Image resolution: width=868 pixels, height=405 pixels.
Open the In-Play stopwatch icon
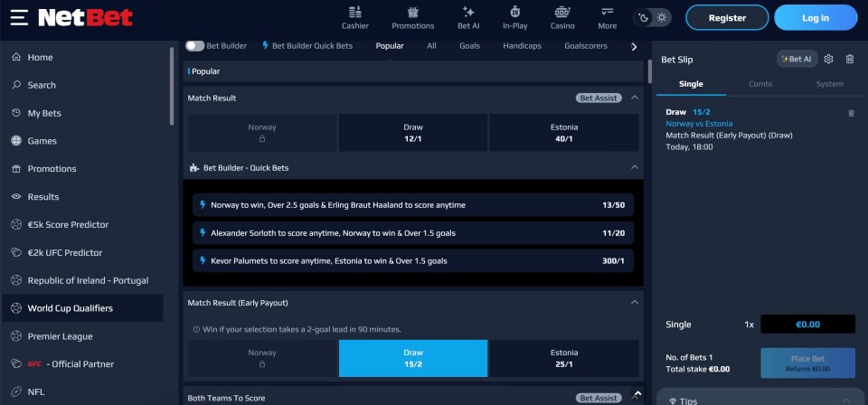pyautogui.click(x=515, y=13)
